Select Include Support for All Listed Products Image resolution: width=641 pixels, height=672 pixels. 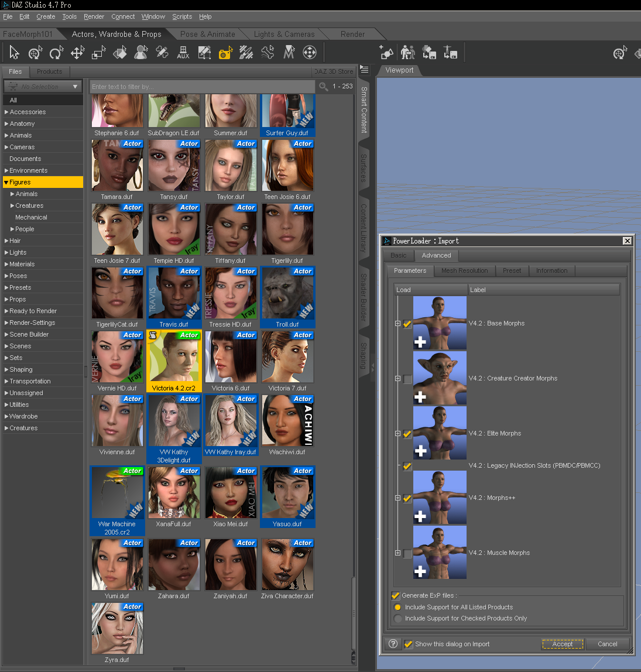[397, 607]
